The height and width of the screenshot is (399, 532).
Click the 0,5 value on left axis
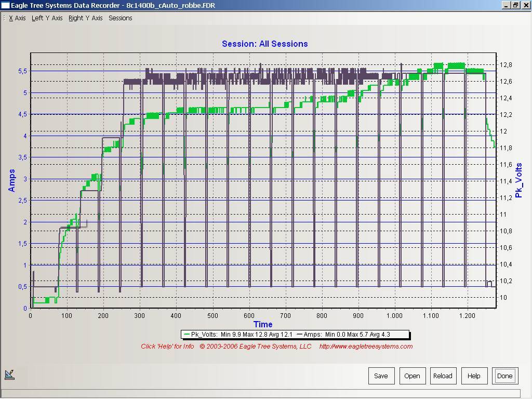coord(22,287)
